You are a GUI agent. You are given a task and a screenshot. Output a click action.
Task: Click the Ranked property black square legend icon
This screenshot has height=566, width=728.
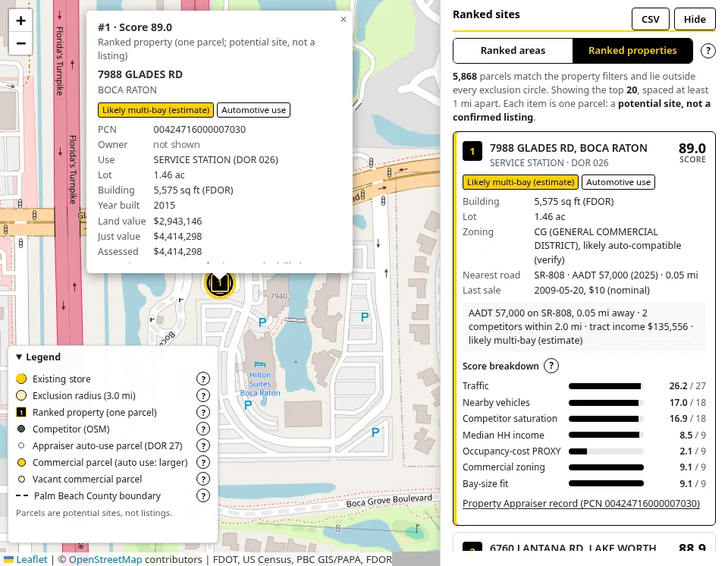21,412
